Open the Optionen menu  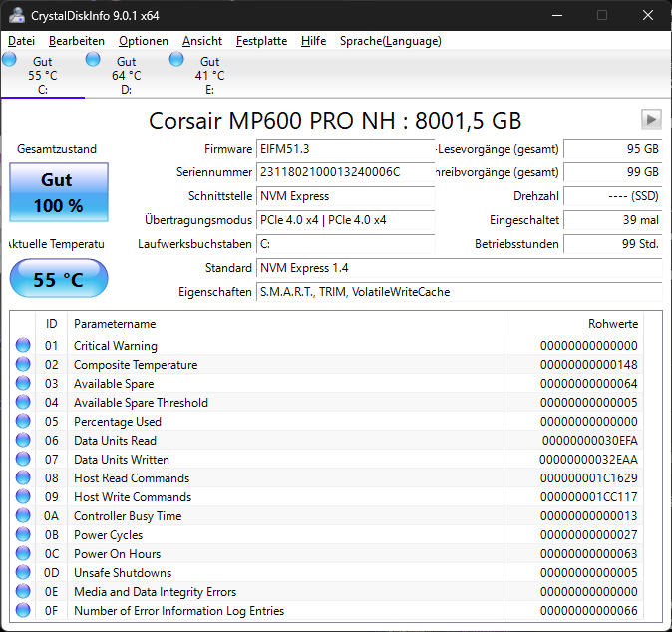(x=144, y=41)
